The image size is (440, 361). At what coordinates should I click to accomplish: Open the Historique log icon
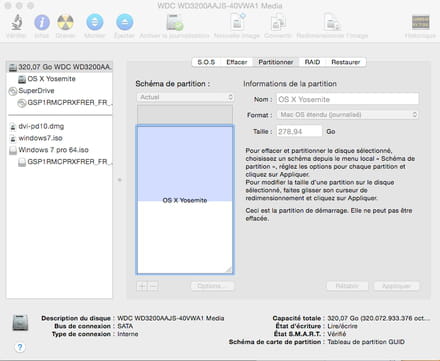point(420,22)
